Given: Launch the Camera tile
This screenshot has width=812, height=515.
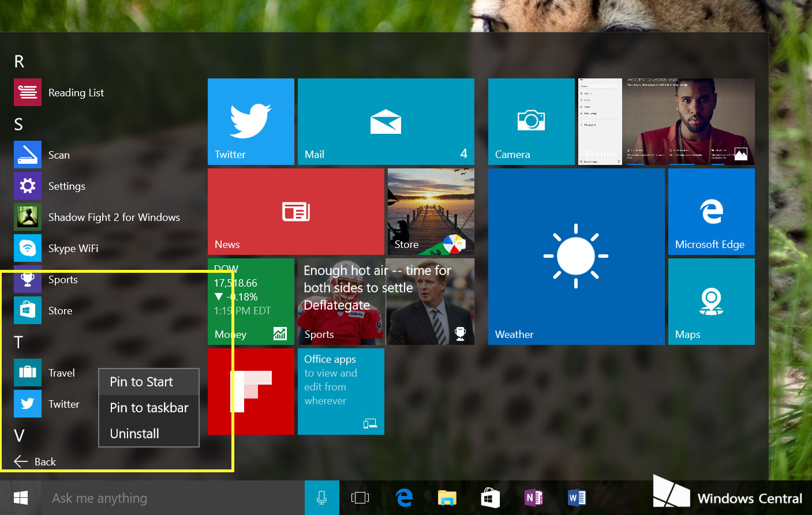Looking at the screenshot, I should [532, 122].
